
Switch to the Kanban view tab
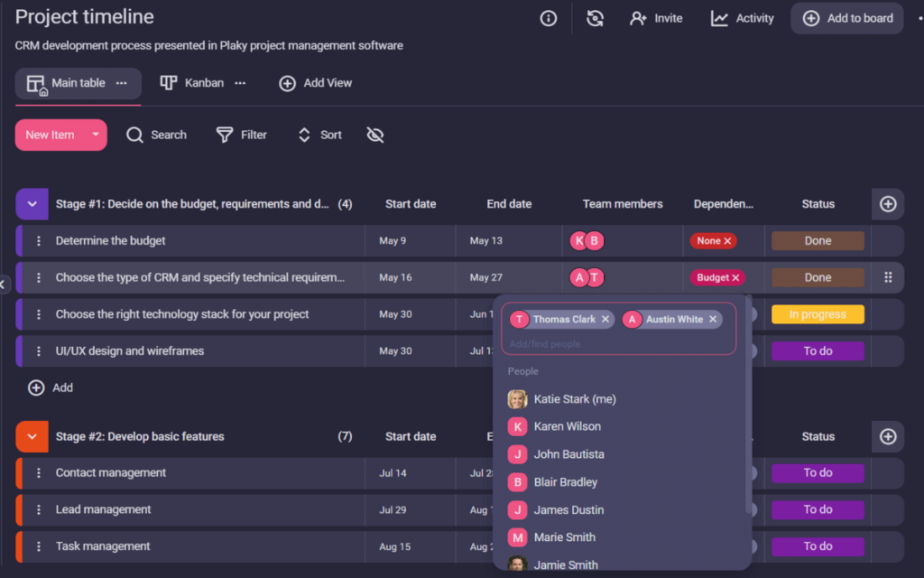(192, 83)
